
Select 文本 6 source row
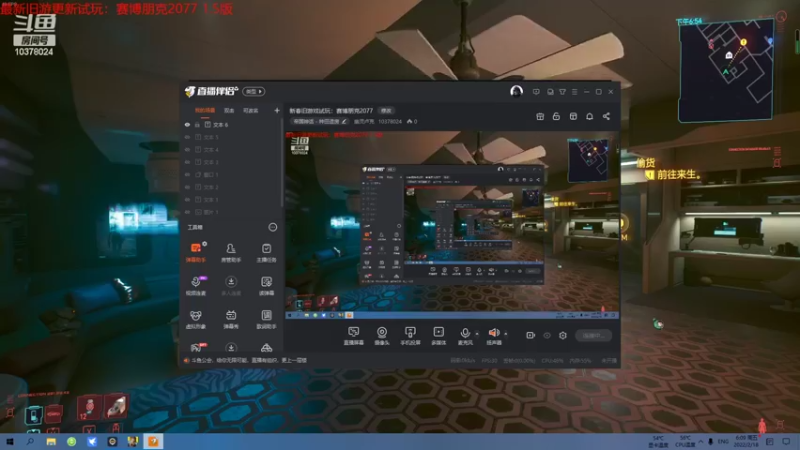pos(232,124)
